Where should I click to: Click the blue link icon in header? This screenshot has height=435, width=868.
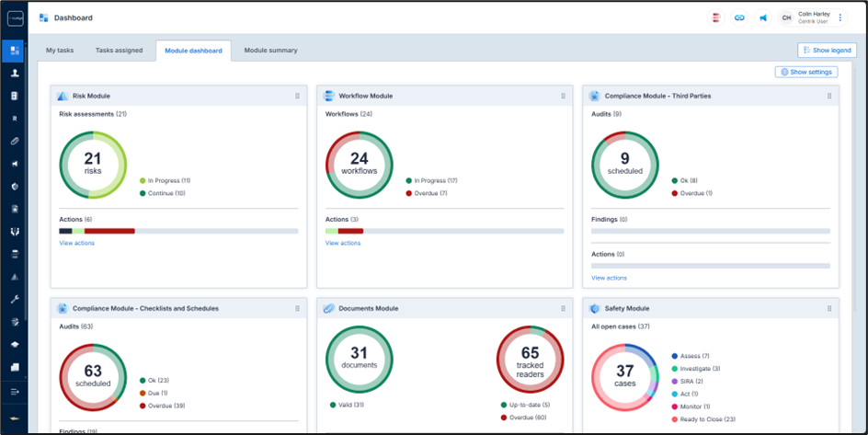click(739, 17)
